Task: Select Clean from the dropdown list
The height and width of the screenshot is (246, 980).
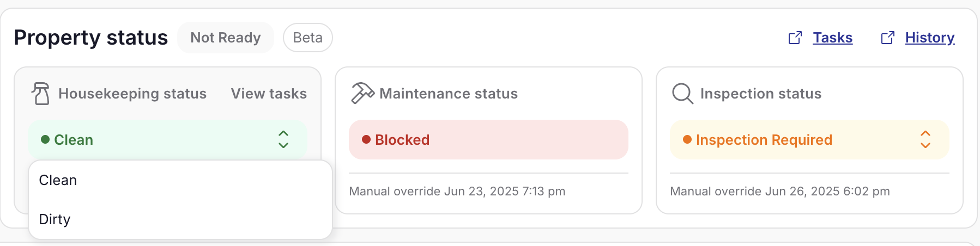Action: click(x=58, y=180)
